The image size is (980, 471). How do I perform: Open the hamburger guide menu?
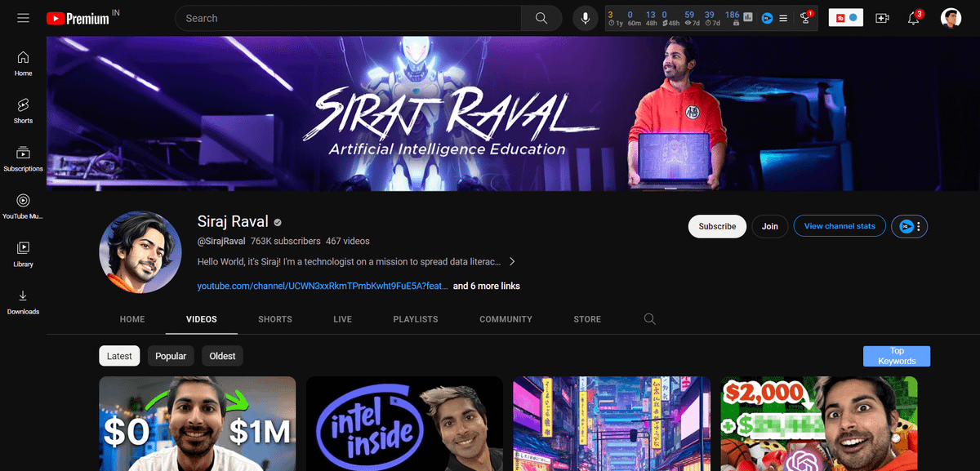pos(23,18)
